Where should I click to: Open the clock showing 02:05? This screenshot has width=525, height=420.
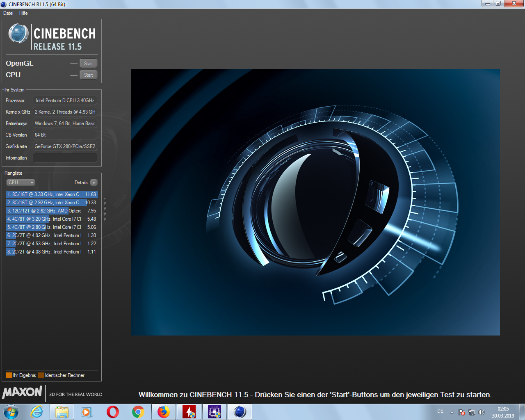tap(503, 412)
